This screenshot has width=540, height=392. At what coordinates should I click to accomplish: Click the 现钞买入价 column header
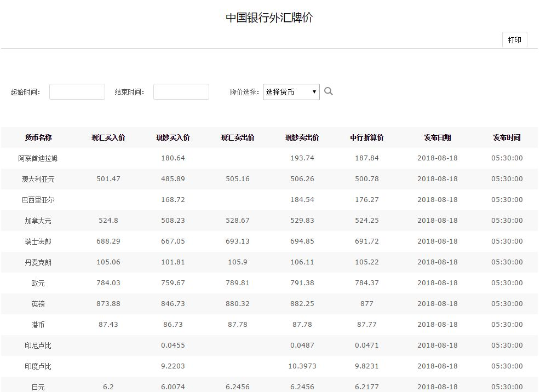tap(173, 137)
